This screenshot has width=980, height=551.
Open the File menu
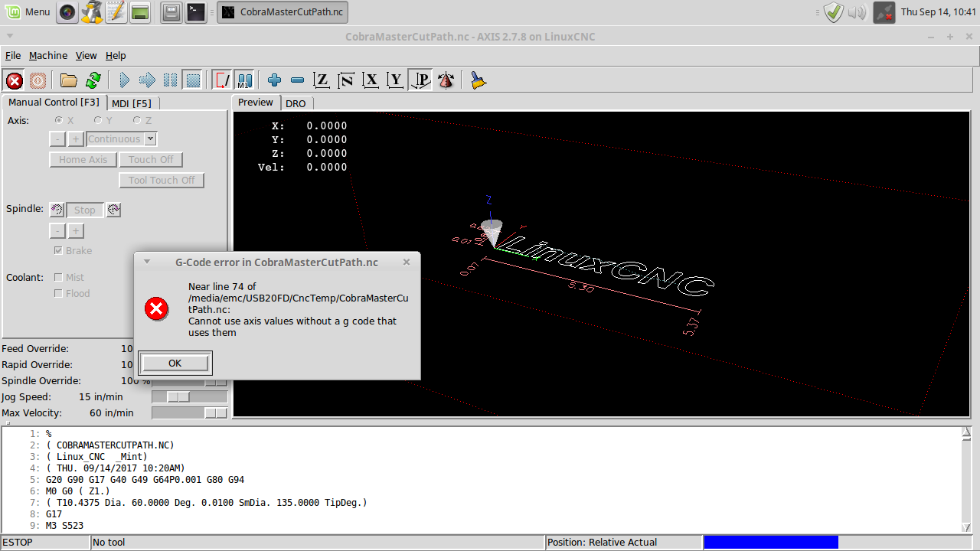[13, 56]
